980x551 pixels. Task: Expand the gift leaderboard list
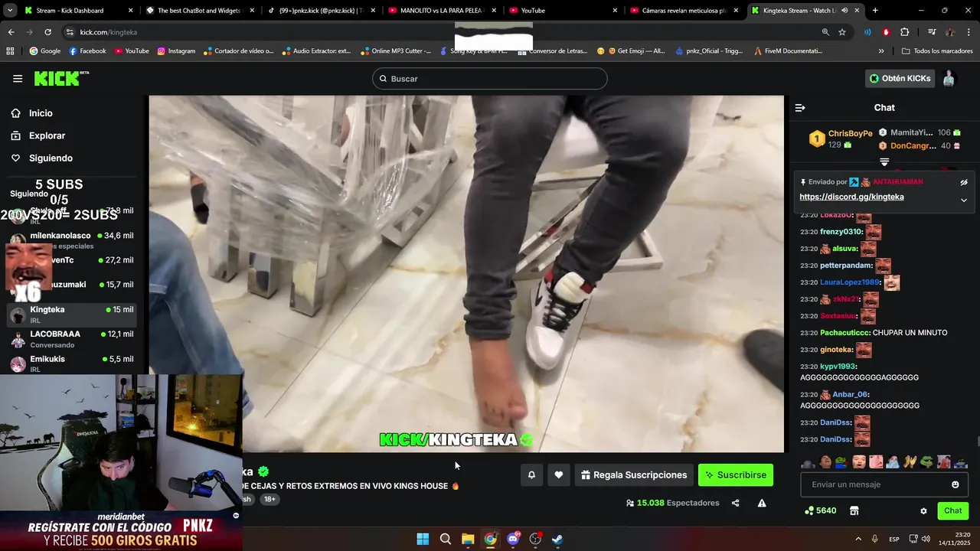(x=884, y=162)
